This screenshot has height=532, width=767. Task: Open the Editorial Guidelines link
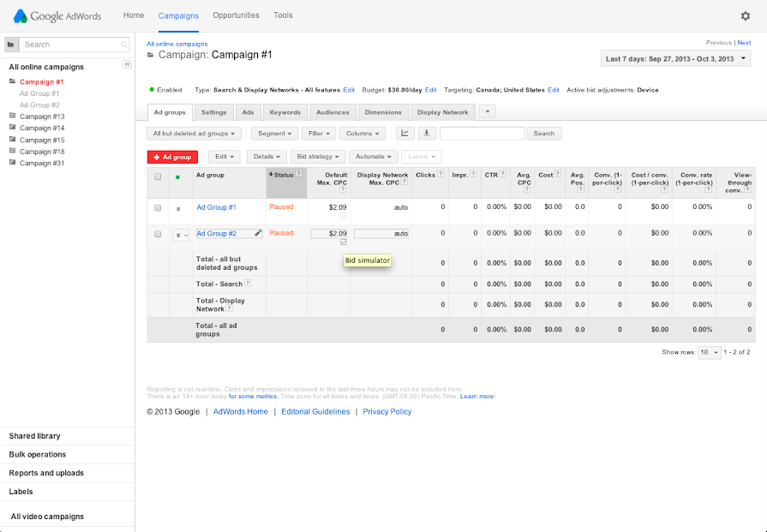(315, 411)
